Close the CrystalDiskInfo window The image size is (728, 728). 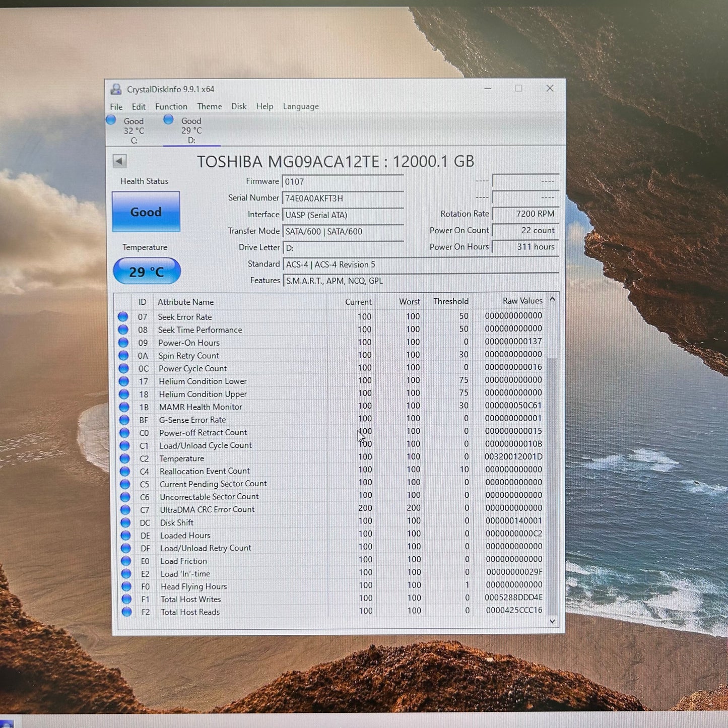550,88
